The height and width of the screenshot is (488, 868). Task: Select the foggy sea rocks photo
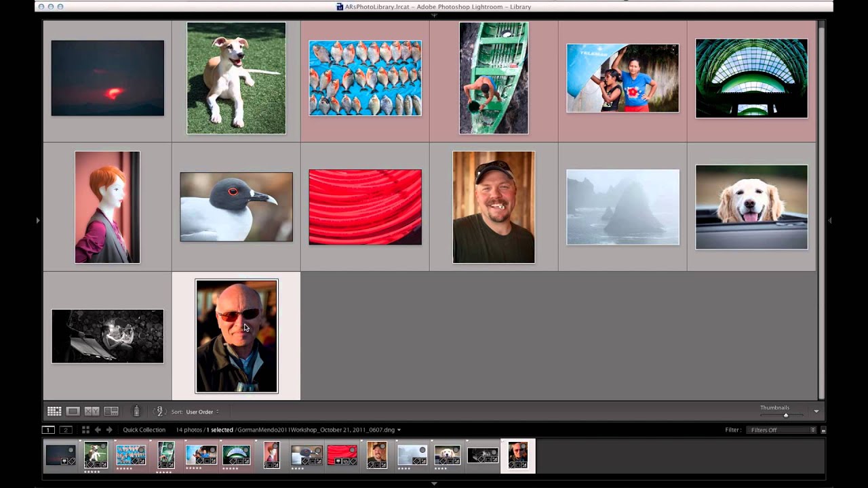[x=623, y=207]
